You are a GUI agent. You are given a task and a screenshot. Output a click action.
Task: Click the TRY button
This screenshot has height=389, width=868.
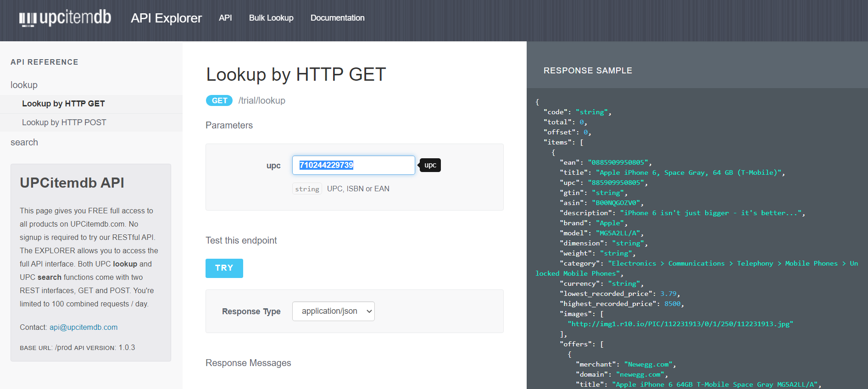(x=224, y=268)
